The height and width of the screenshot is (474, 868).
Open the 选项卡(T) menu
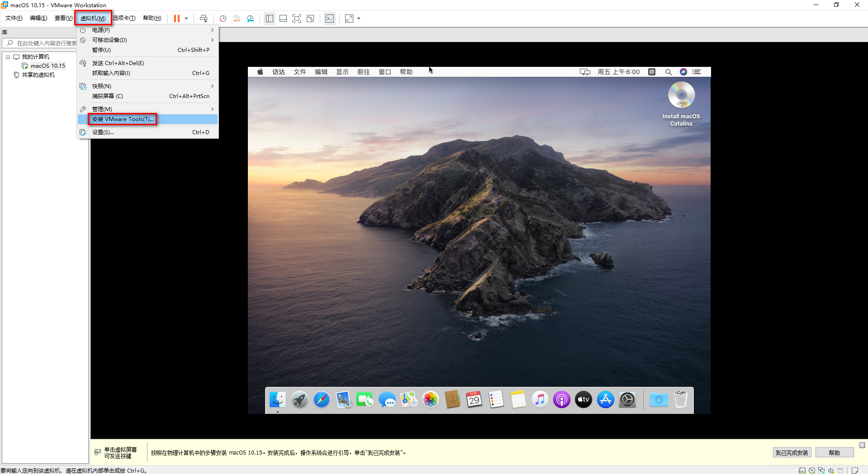[x=124, y=18]
